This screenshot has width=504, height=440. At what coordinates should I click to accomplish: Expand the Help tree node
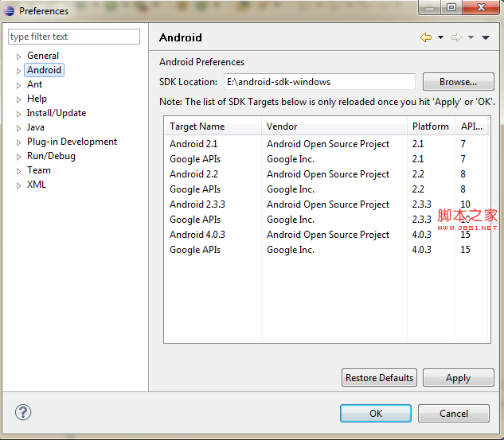coord(18,99)
